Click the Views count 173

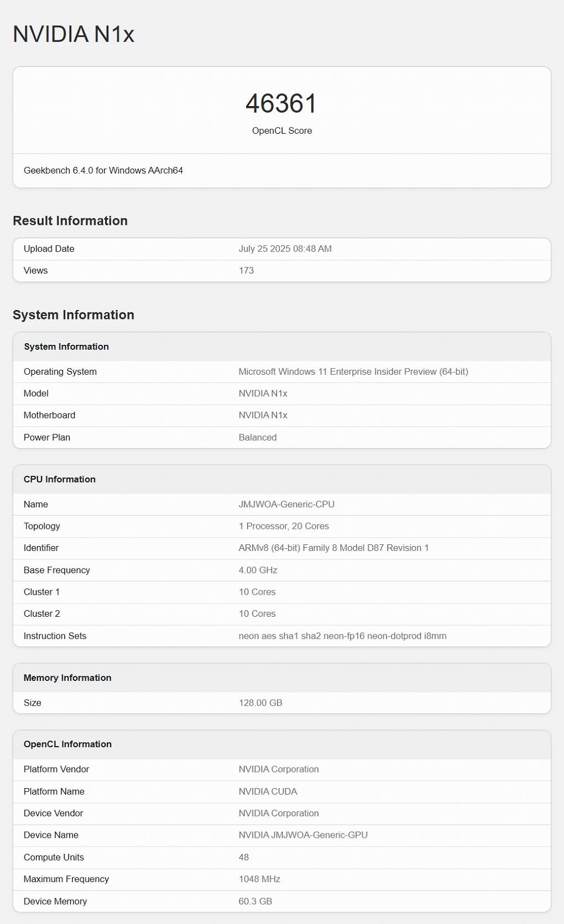point(246,271)
